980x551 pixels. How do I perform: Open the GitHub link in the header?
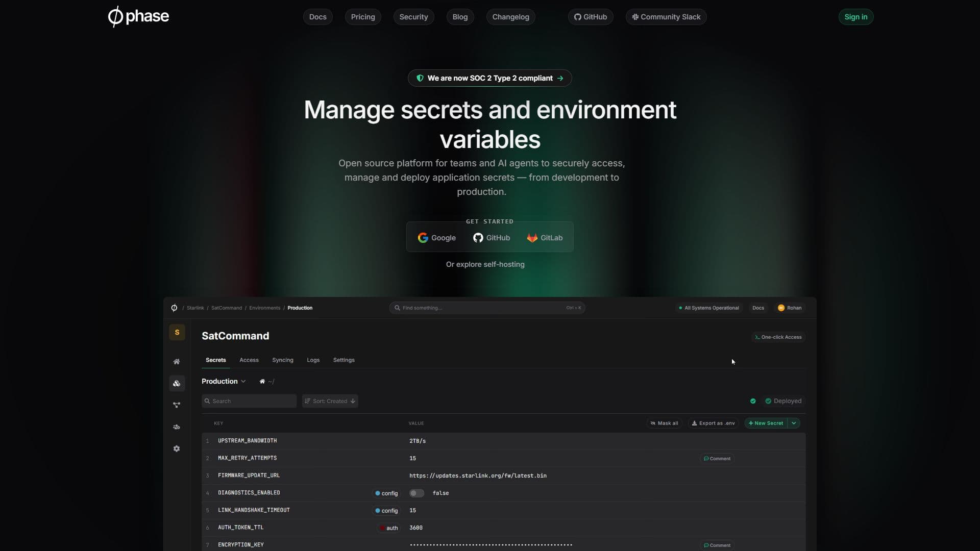click(x=591, y=17)
